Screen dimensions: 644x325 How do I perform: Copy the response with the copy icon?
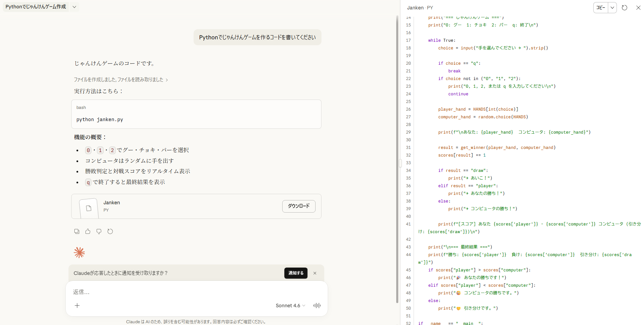(77, 231)
